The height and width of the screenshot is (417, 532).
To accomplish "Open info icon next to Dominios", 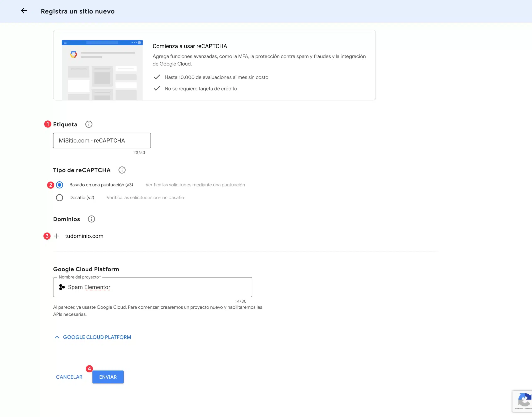I will [91, 219].
